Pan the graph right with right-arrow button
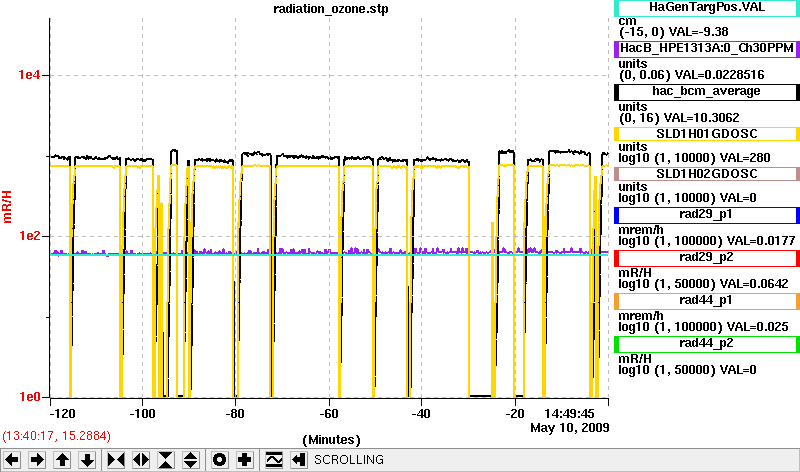 point(37,460)
